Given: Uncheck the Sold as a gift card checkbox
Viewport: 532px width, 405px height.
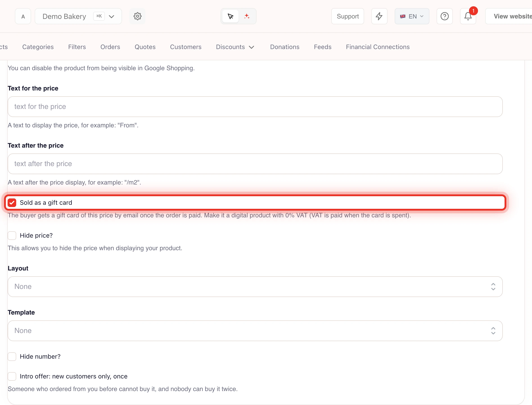Looking at the screenshot, I should [x=12, y=202].
